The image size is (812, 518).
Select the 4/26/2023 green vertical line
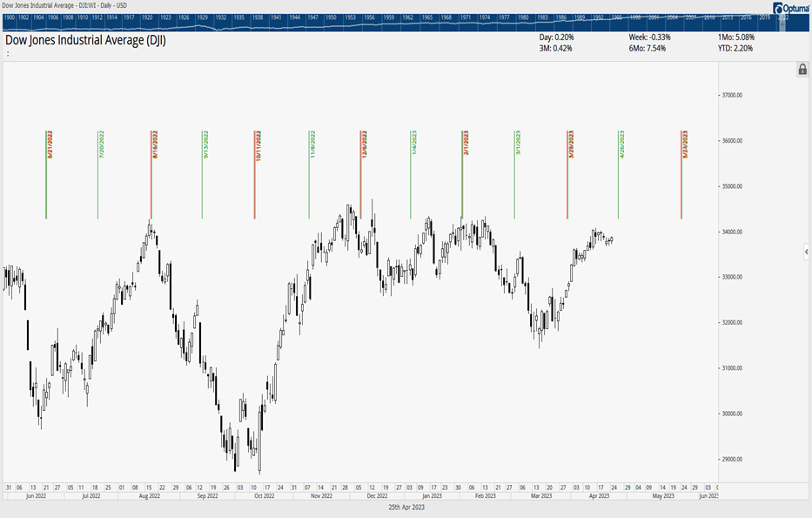coord(618,175)
